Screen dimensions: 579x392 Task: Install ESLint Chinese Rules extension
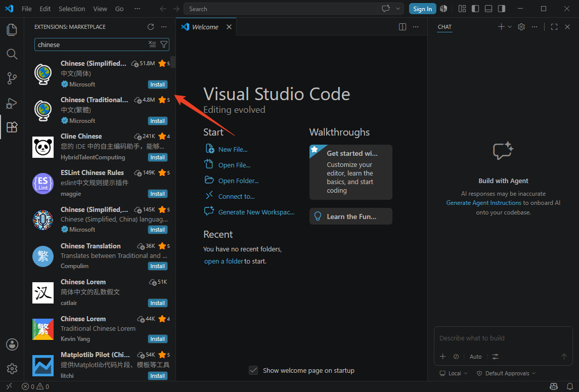tap(158, 194)
